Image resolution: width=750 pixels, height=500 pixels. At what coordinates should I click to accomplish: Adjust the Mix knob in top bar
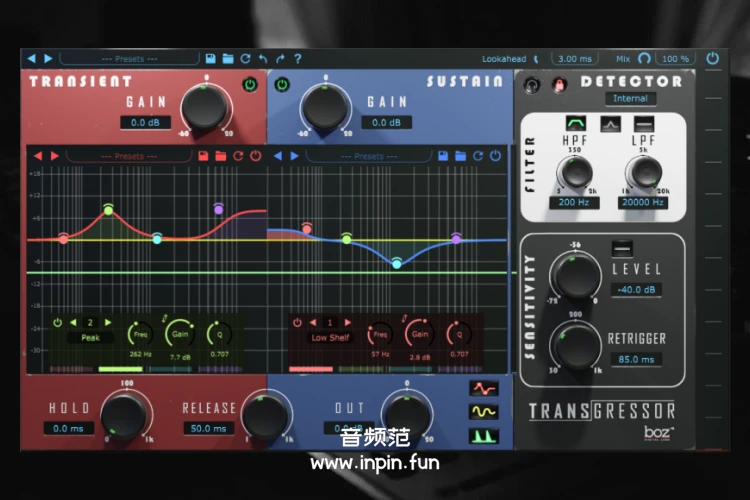pos(644,58)
